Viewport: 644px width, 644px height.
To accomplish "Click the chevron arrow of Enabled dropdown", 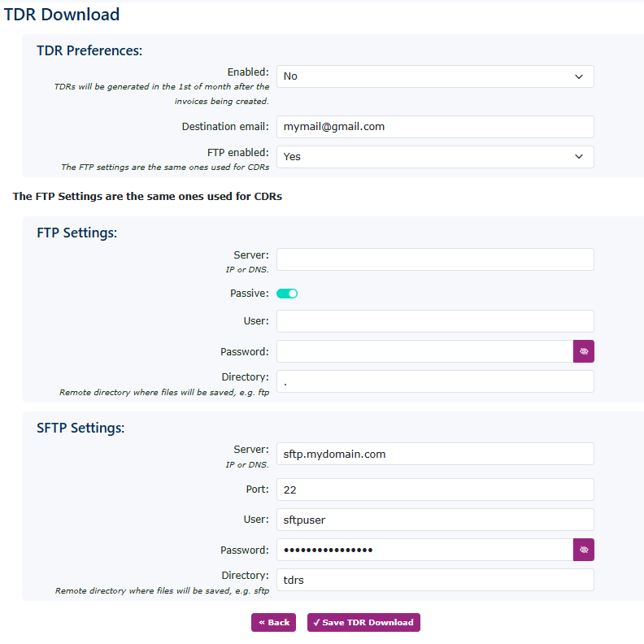I will coord(579,76).
